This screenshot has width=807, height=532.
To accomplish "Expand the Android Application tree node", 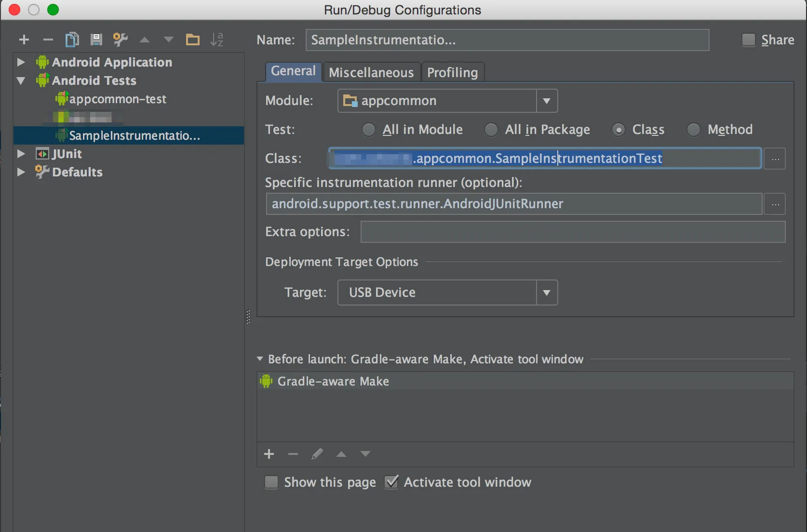I will coord(21,62).
